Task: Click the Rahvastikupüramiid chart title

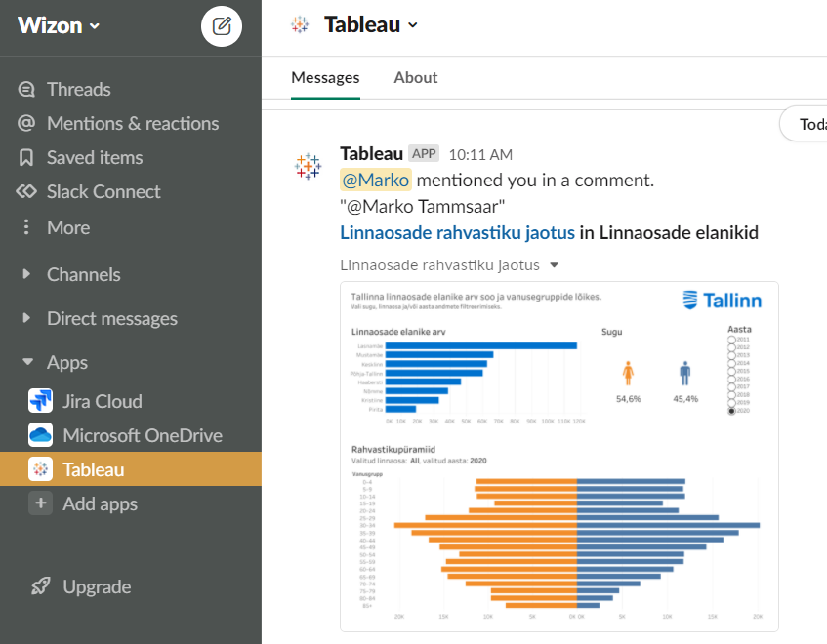Action: (x=393, y=450)
